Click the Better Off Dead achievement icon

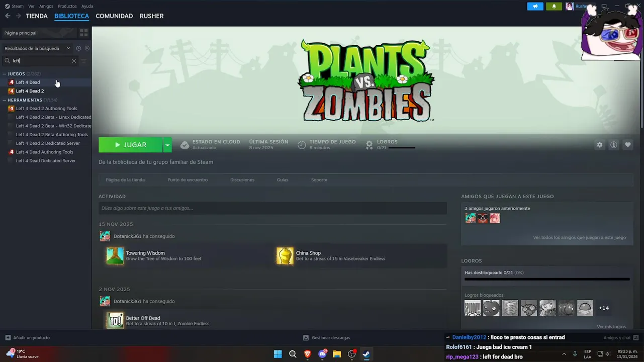coord(115,320)
